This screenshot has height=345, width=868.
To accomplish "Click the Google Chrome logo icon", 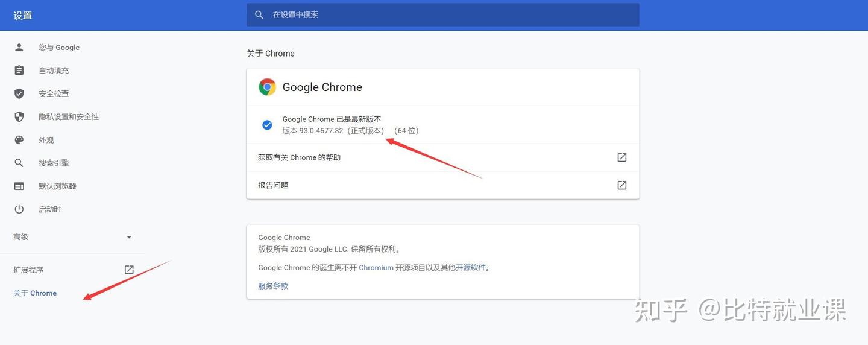I will click(x=267, y=87).
